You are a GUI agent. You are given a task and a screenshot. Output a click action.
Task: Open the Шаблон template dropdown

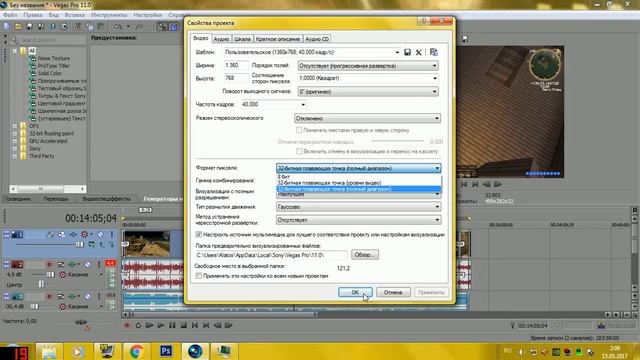(397, 52)
